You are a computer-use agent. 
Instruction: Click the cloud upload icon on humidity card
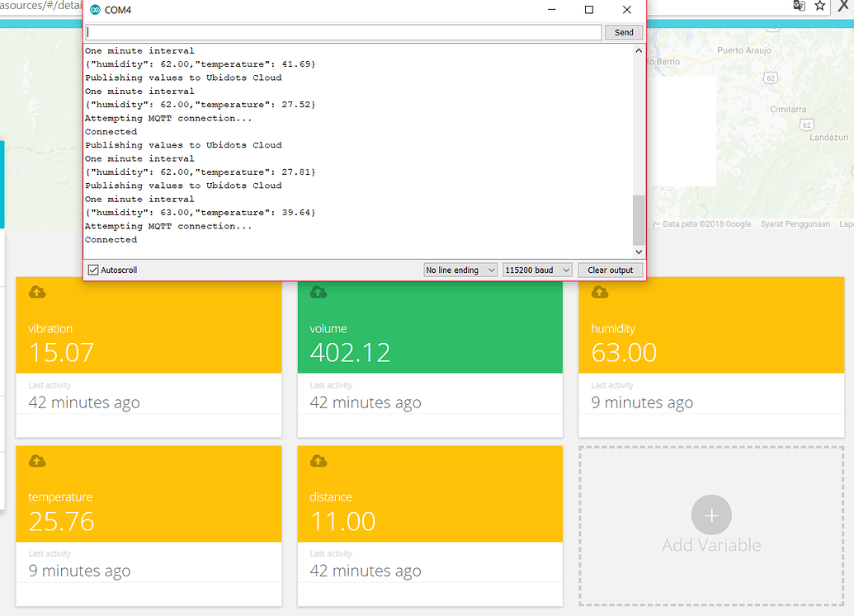(600, 292)
